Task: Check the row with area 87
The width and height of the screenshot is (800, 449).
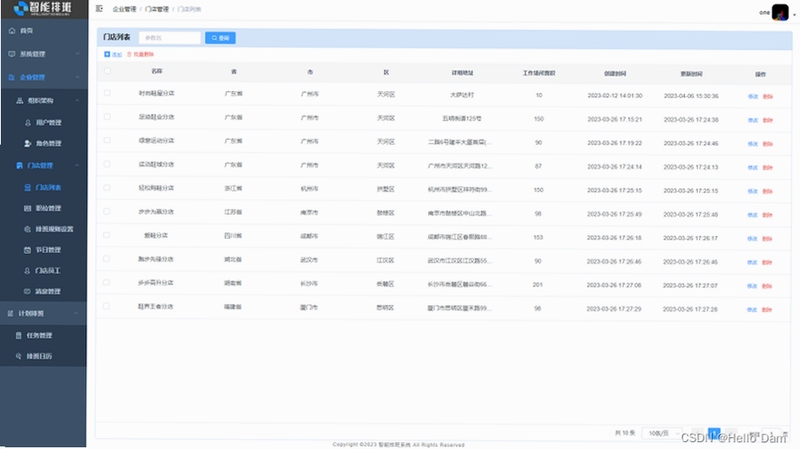Action: click(107, 164)
